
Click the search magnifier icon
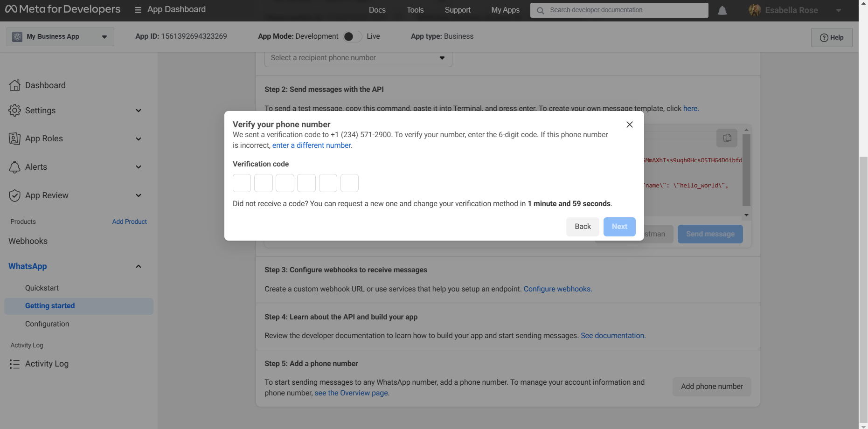coord(540,10)
